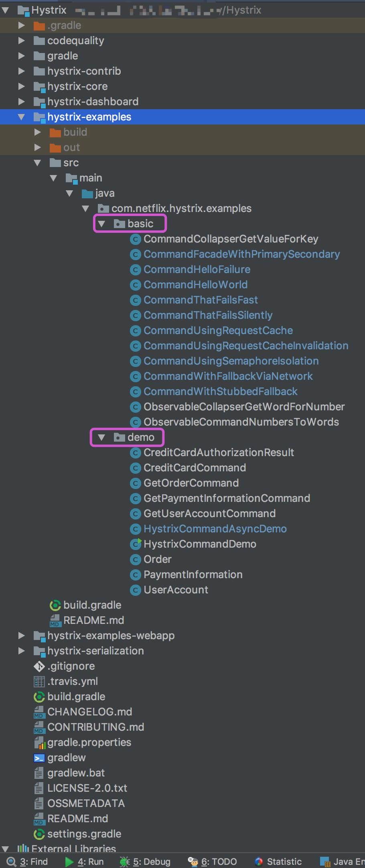Click the gradle.properties file icon
This screenshot has height=868, width=365.
(39, 743)
